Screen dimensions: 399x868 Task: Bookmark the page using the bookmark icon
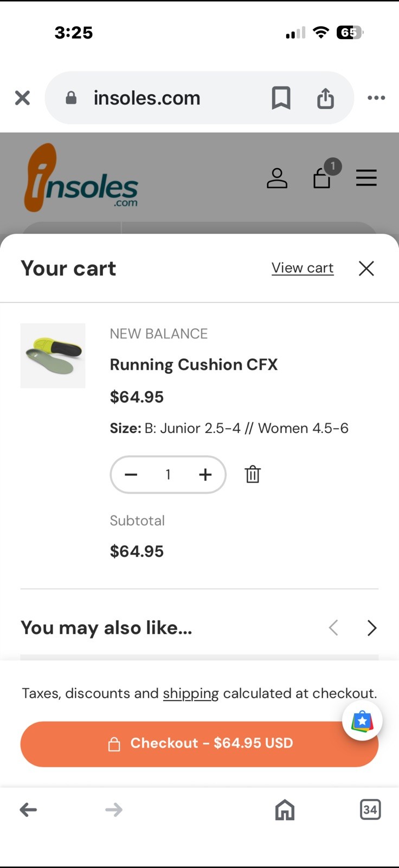point(281,98)
